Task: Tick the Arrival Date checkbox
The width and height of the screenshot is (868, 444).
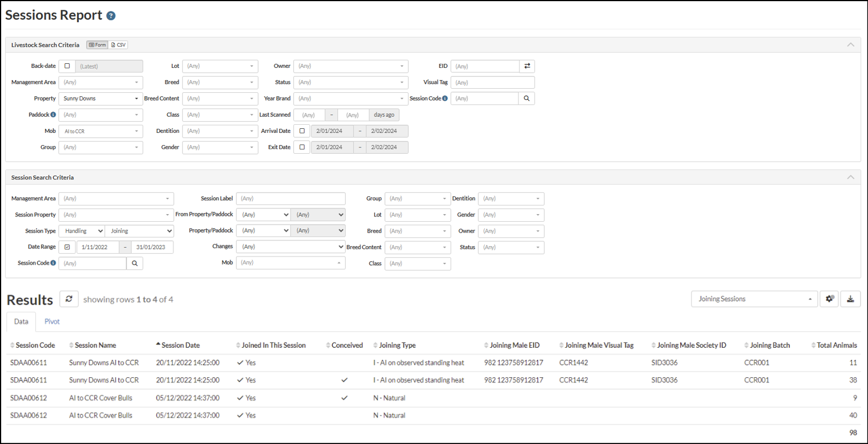Action: pyautogui.click(x=302, y=131)
